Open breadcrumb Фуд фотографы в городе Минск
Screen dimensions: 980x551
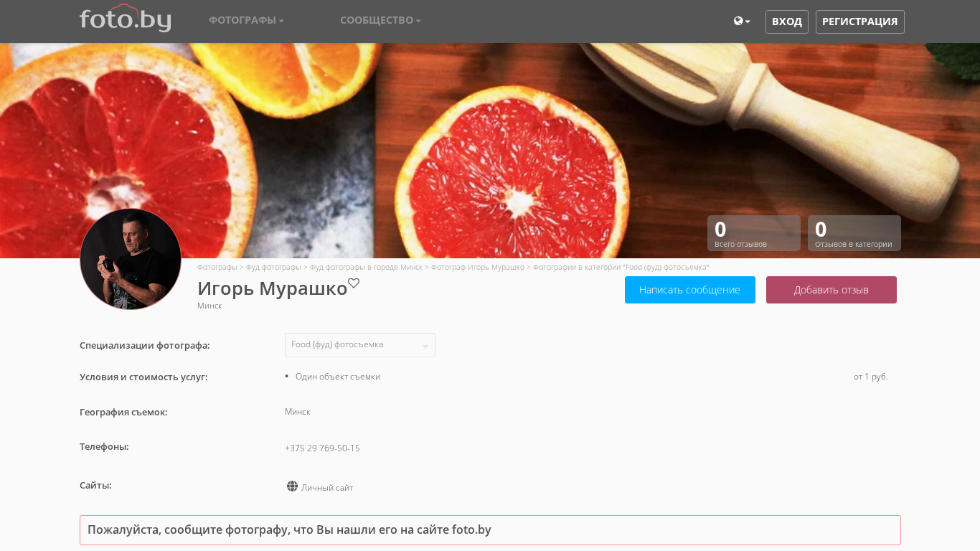point(366,267)
